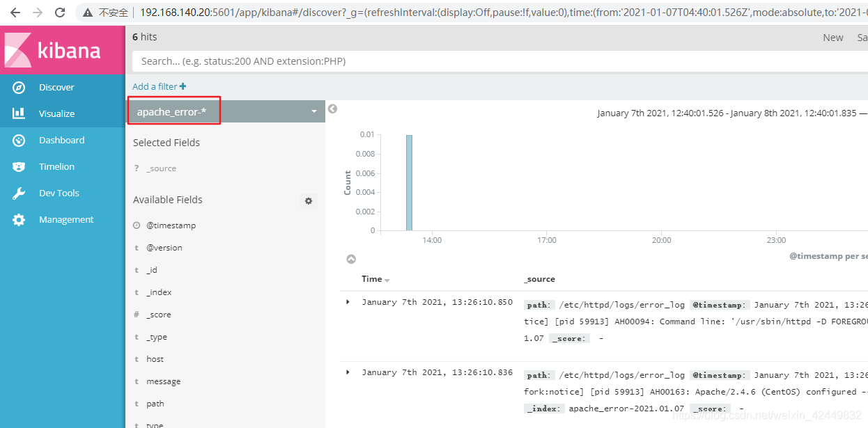
Task: Select the path field
Action: pyautogui.click(x=155, y=404)
